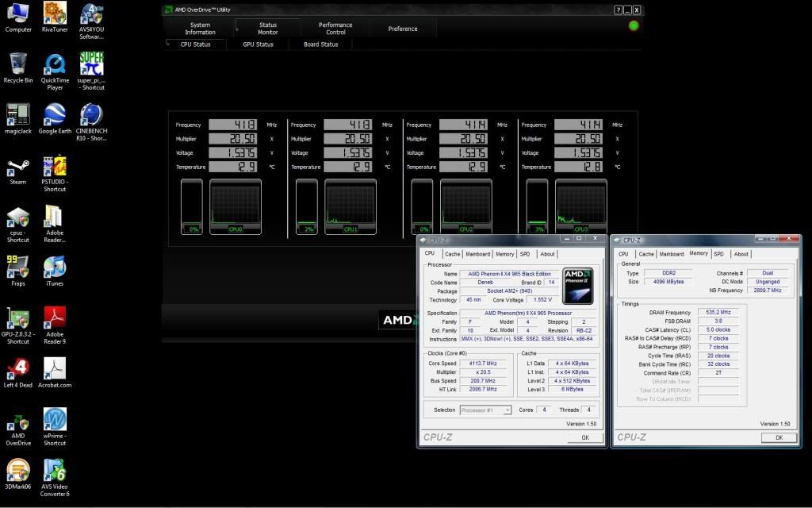Select Cache tab in left CPU-Z window

point(452,254)
